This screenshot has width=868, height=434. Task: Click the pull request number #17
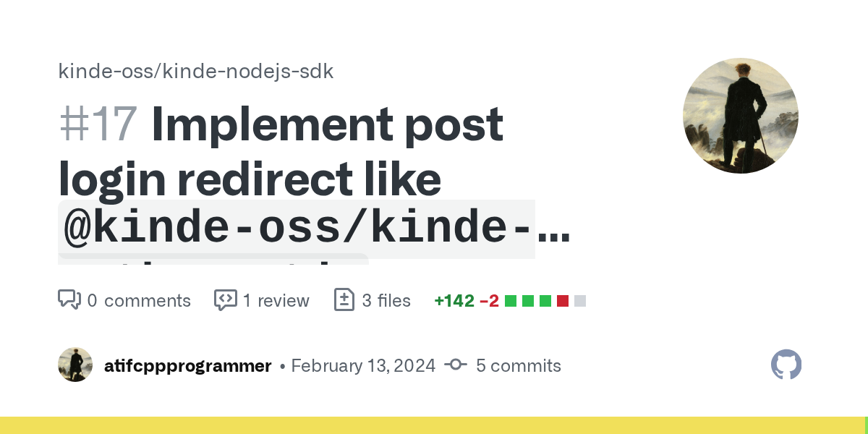pos(98,124)
